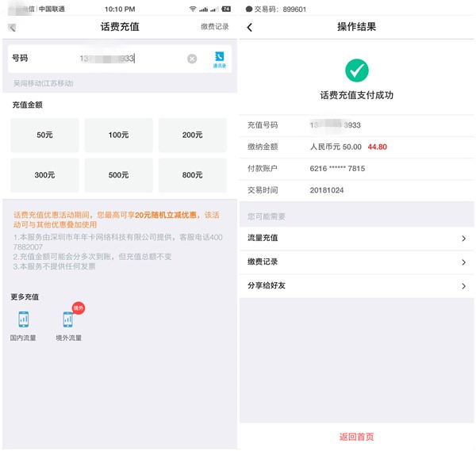Screen dimensions: 476x451
Task: Select the 300元 recharge amount
Action: [x=44, y=175]
